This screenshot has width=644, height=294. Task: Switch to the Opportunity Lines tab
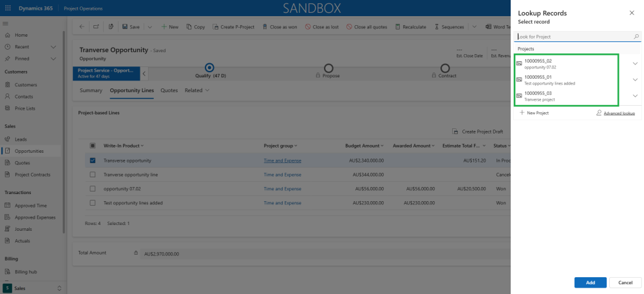(132, 90)
